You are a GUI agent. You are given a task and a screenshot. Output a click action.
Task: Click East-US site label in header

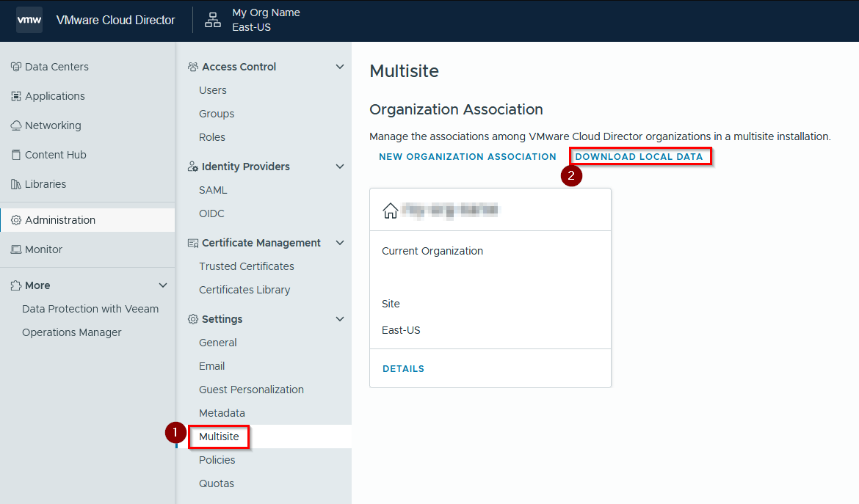tap(251, 27)
